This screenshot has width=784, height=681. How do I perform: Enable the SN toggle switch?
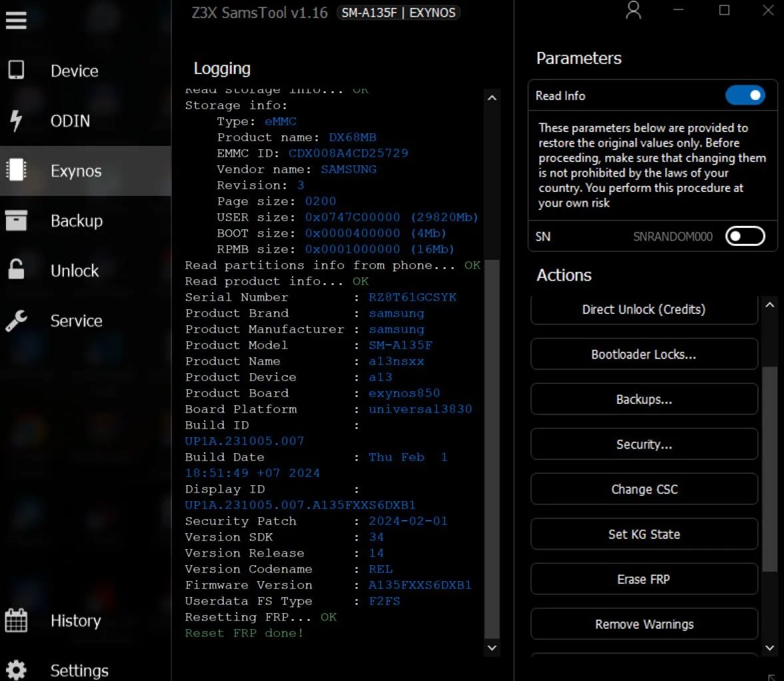(745, 236)
